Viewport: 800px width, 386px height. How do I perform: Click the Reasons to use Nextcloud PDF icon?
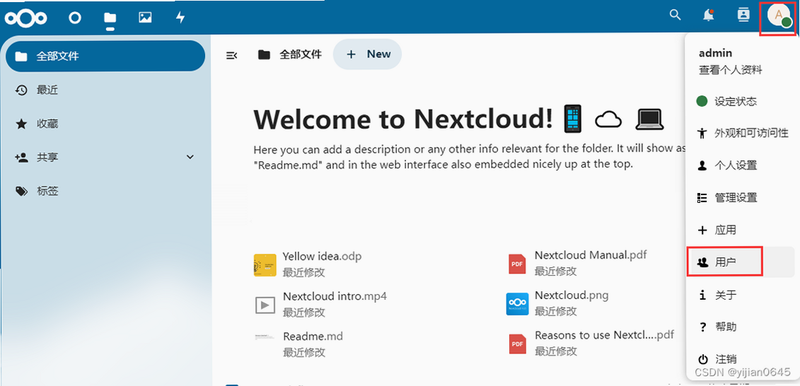[517, 344]
